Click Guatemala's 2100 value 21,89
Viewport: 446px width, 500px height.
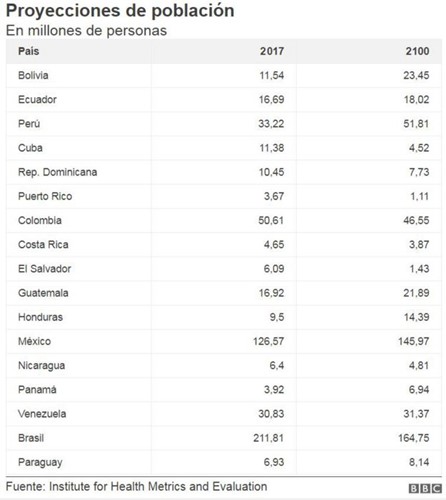click(x=416, y=293)
